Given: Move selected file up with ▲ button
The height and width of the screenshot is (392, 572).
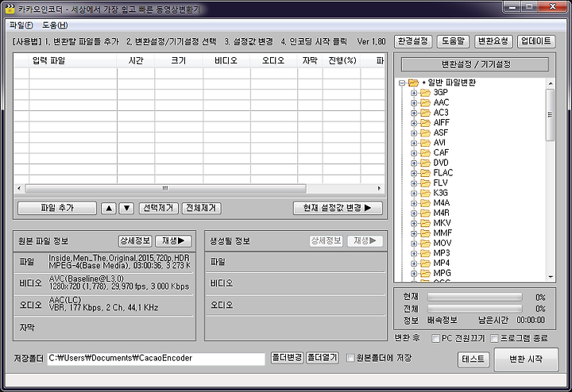Looking at the screenshot, I should point(109,208).
